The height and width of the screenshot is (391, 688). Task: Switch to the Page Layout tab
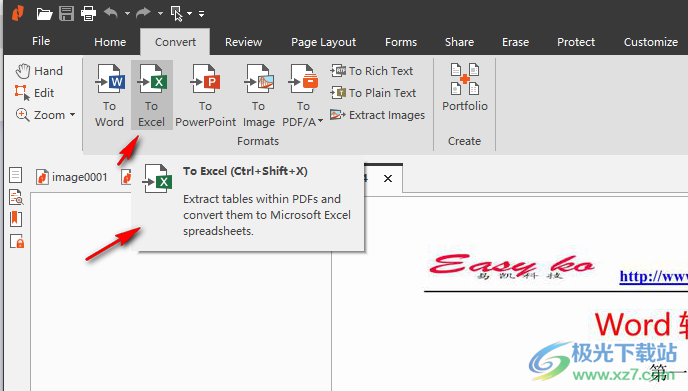[x=323, y=42]
